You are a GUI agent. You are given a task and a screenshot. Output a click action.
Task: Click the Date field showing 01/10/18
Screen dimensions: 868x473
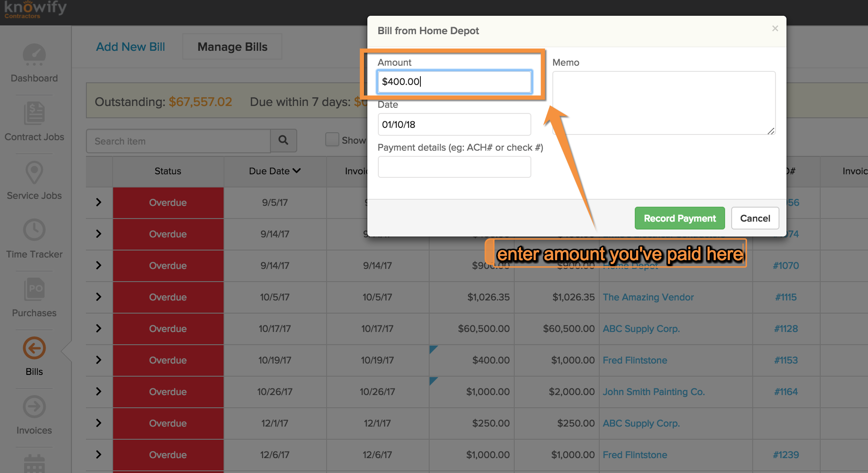[454, 124]
